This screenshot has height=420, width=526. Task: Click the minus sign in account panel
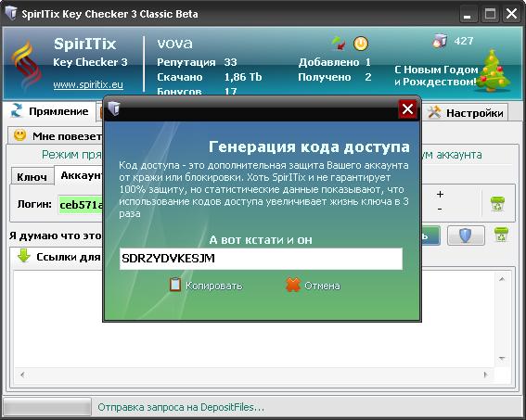coord(440,210)
